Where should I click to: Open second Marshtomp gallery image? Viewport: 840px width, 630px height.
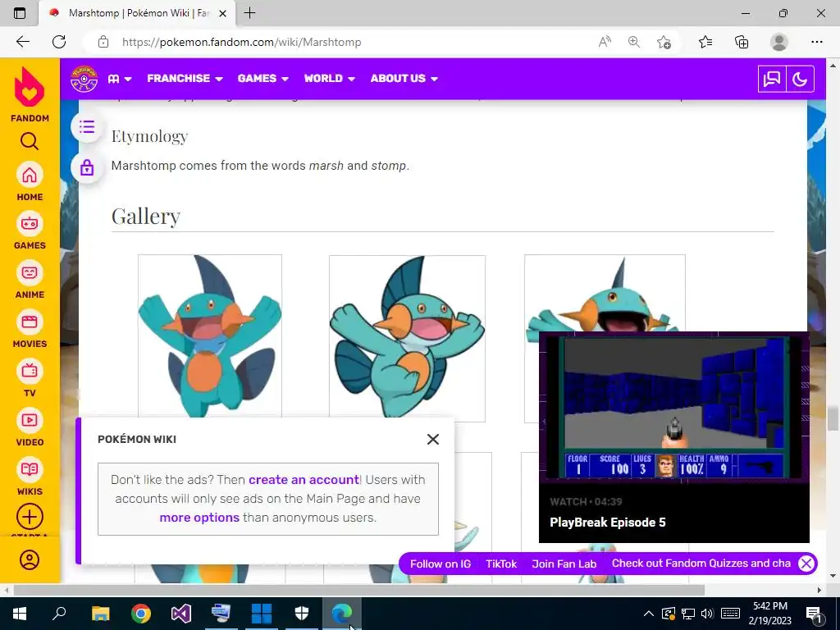click(407, 339)
